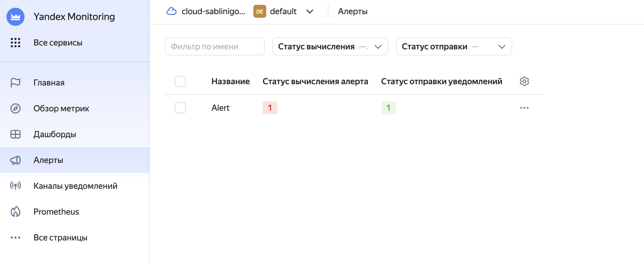The height and width of the screenshot is (264, 644).
Task: Click the dashboard grid icon for Дашборды
Action: coord(15,134)
